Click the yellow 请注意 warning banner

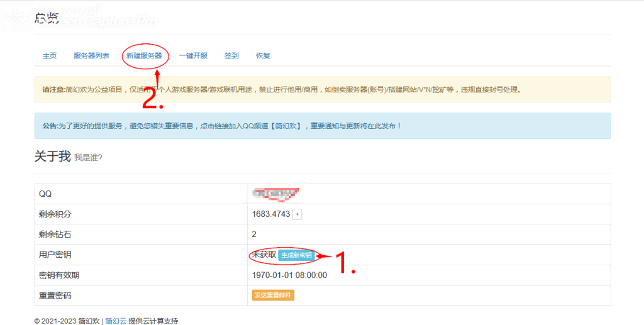click(322, 89)
